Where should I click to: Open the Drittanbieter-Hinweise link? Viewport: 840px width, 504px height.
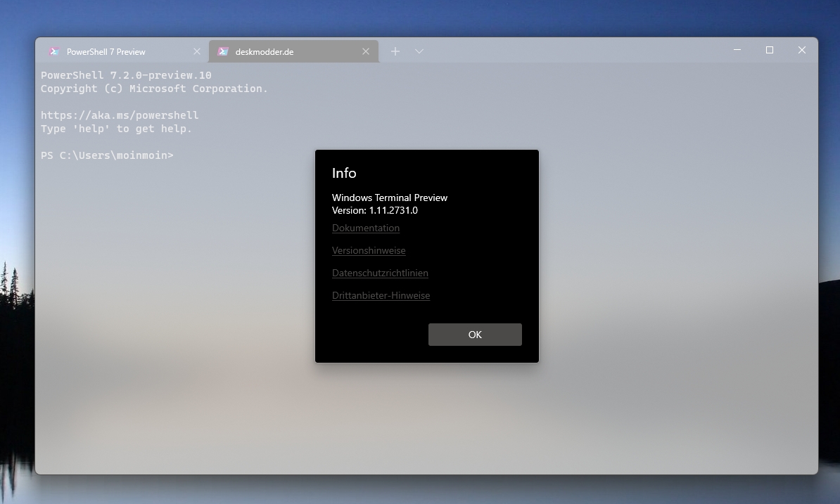381,295
